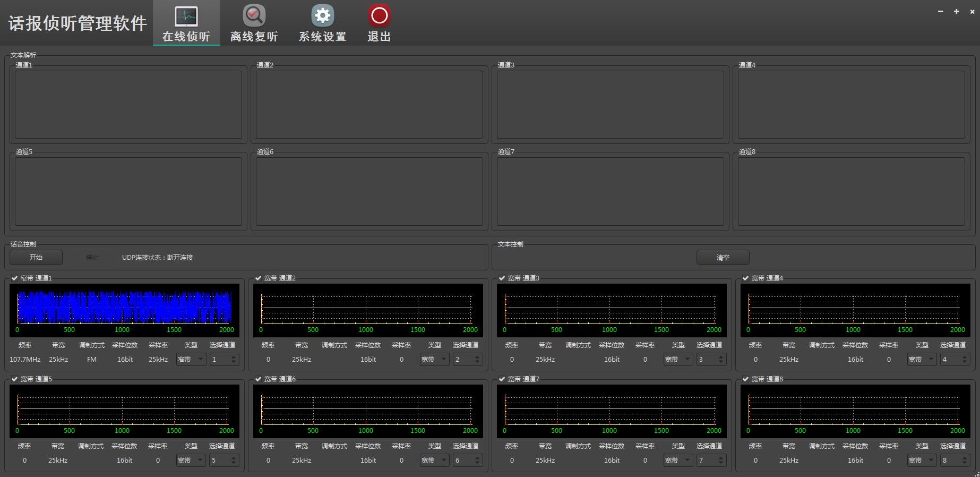Minimize the application window

point(941,11)
